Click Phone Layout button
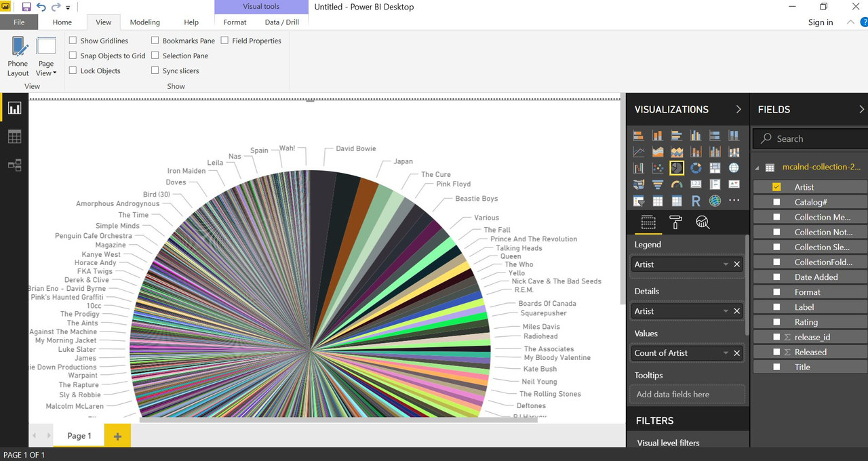The image size is (868, 461). click(18, 57)
